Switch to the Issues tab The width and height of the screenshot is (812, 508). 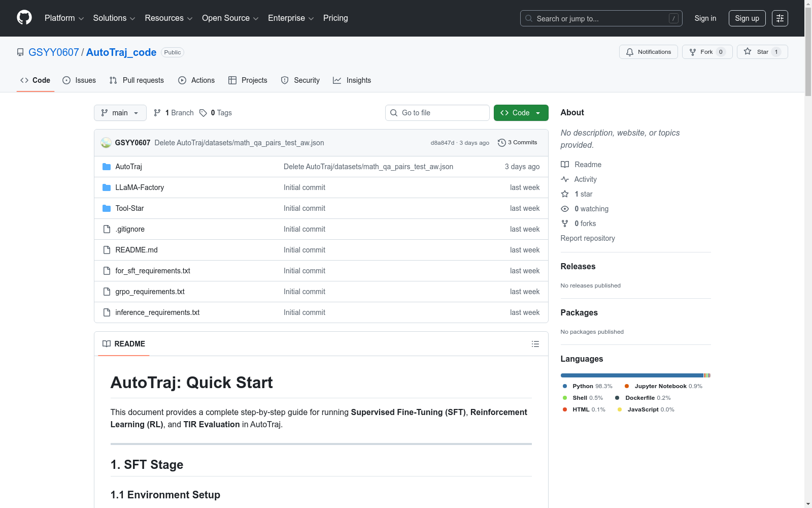pos(79,80)
